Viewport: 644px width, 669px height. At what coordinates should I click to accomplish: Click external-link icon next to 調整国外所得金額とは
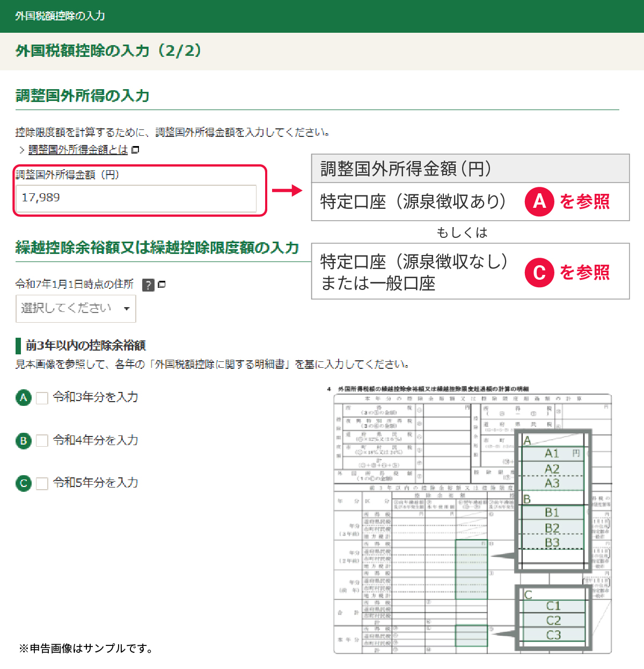point(135,150)
